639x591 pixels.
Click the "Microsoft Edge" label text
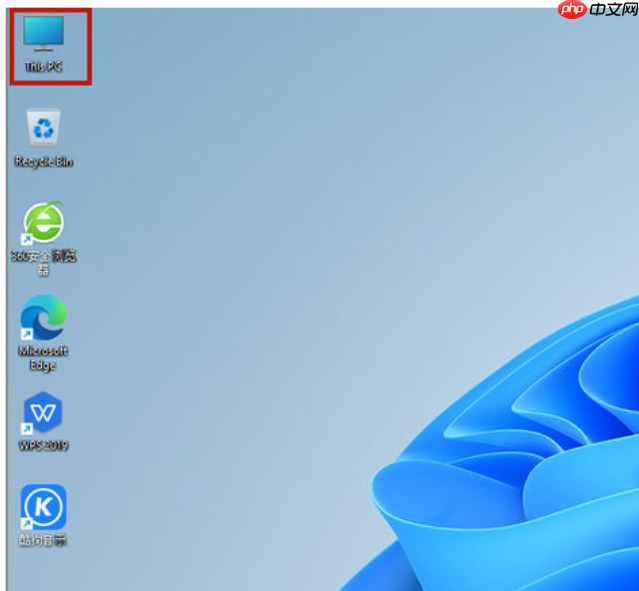(x=43, y=358)
